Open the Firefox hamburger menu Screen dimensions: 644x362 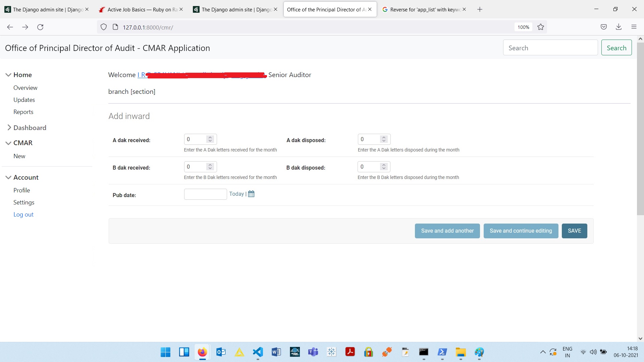(634, 27)
